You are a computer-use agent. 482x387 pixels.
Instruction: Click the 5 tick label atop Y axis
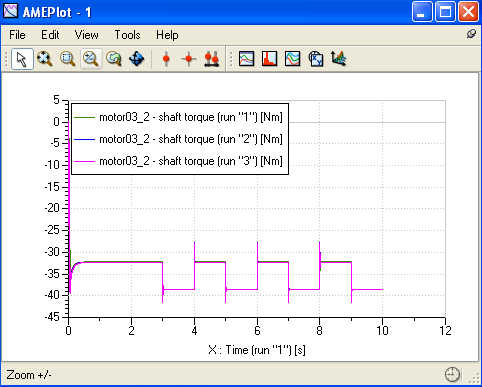coord(56,100)
